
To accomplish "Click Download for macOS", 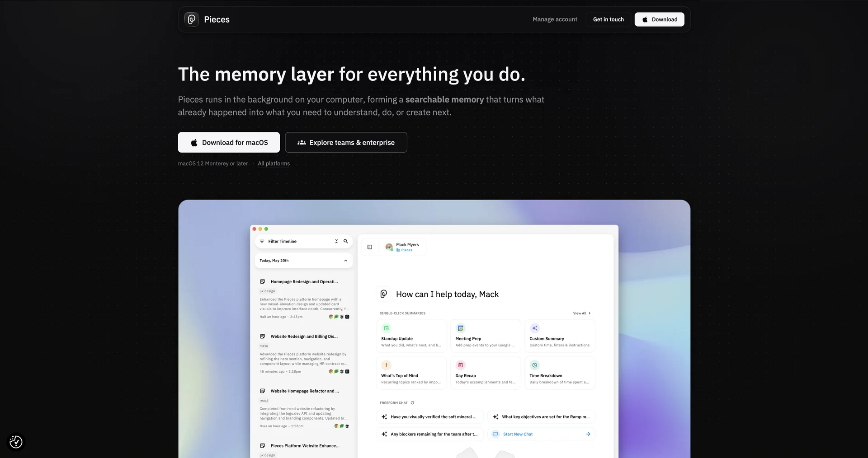I will coord(229,142).
